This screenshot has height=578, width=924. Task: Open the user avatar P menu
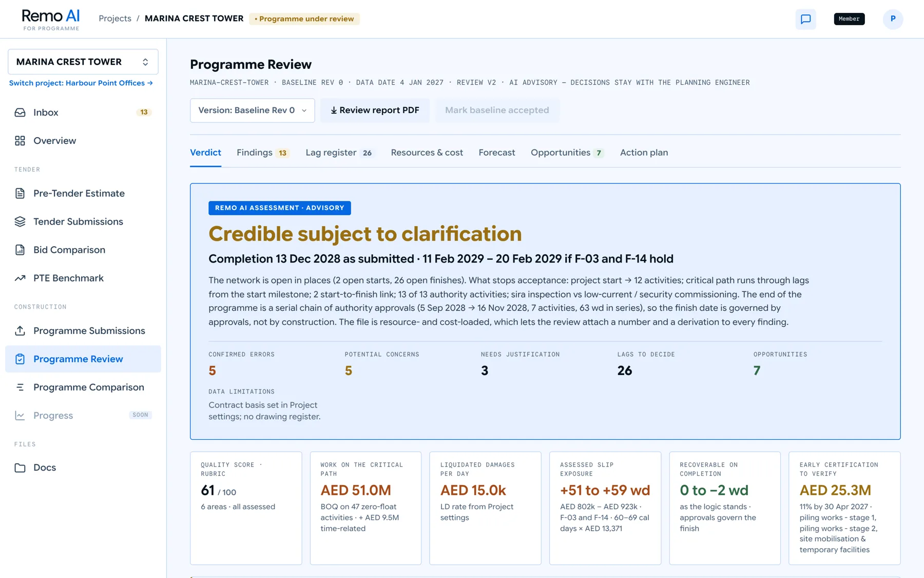click(x=893, y=19)
